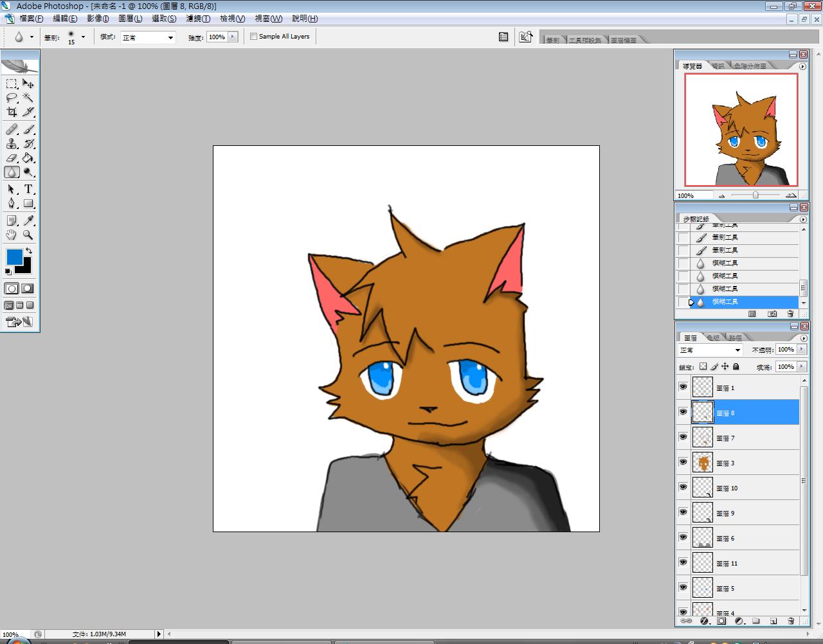Open the 影像 (Image) menu
Viewport: 823px width, 644px height.
click(98, 19)
